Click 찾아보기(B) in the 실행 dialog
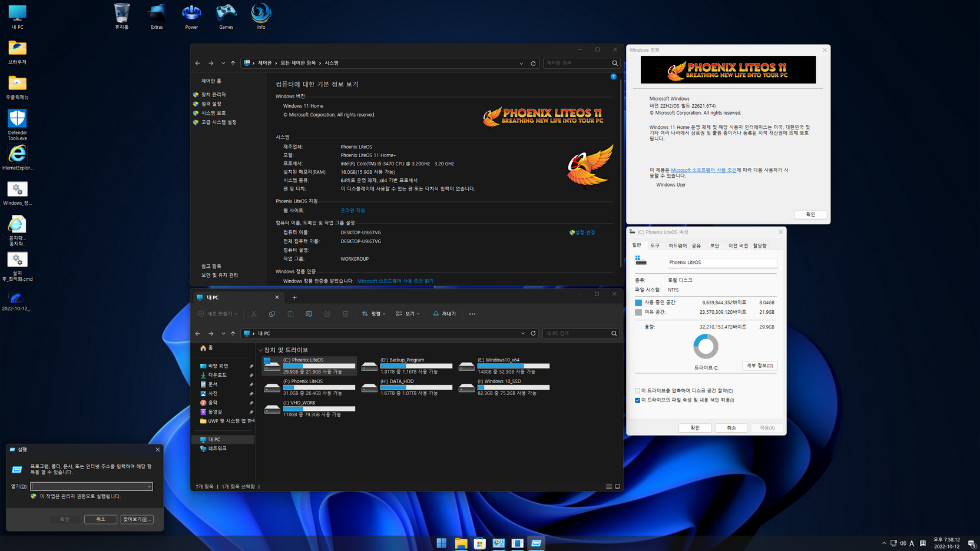980x551 pixels. pos(137,519)
